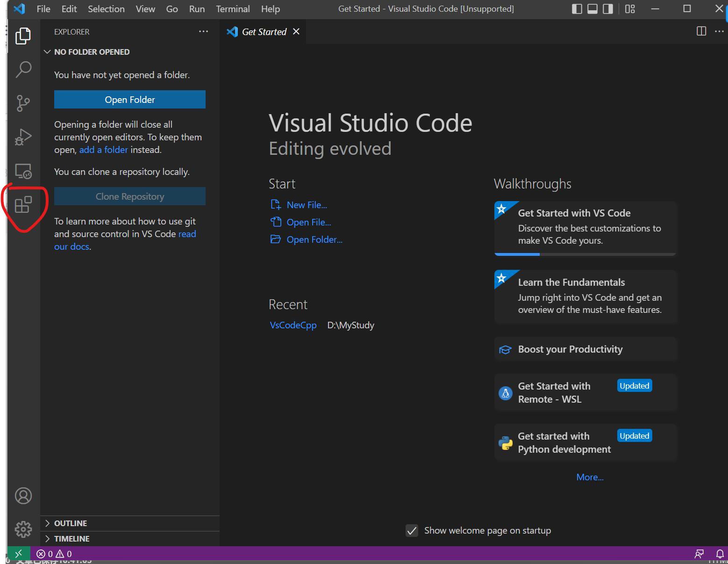The height and width of the screenshot is (564, 728).
Task: Toggle the bottom Panel visibility
Action: pos(592,9)
